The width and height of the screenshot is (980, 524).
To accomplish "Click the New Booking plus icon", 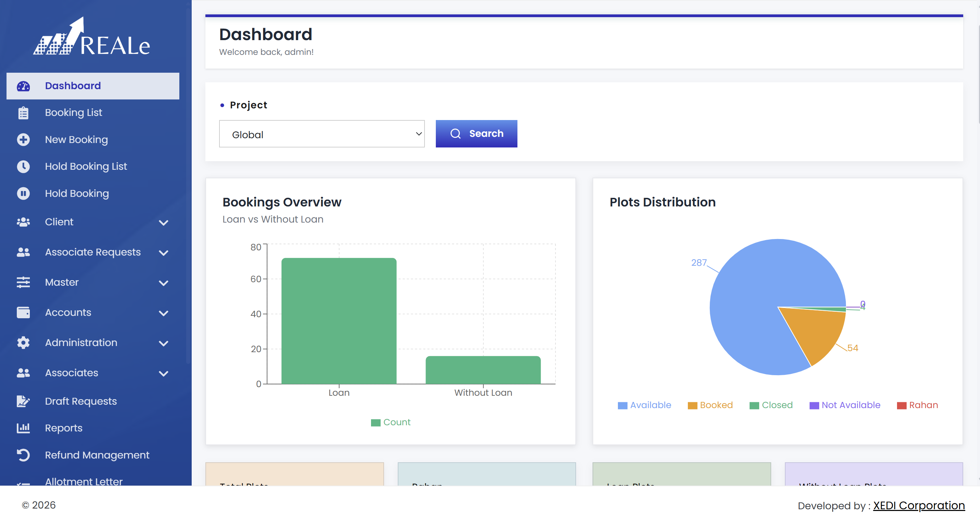I will [x=23, y=140].
